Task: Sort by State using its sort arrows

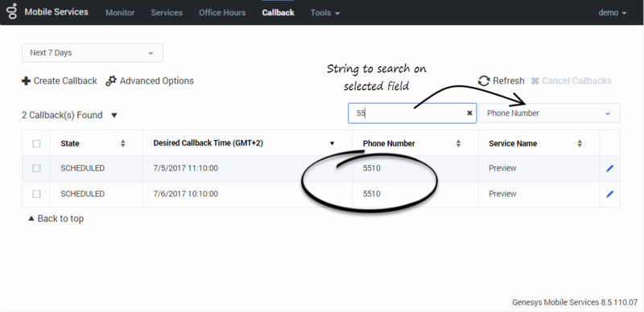Action: pos(123,144)
